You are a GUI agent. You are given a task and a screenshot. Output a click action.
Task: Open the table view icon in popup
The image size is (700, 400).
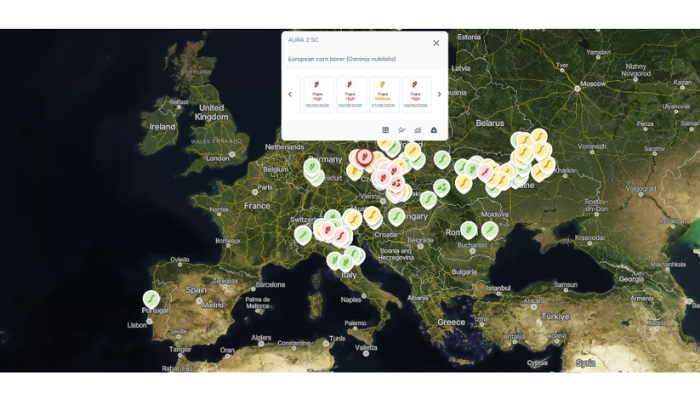click(x=385, y=130)
